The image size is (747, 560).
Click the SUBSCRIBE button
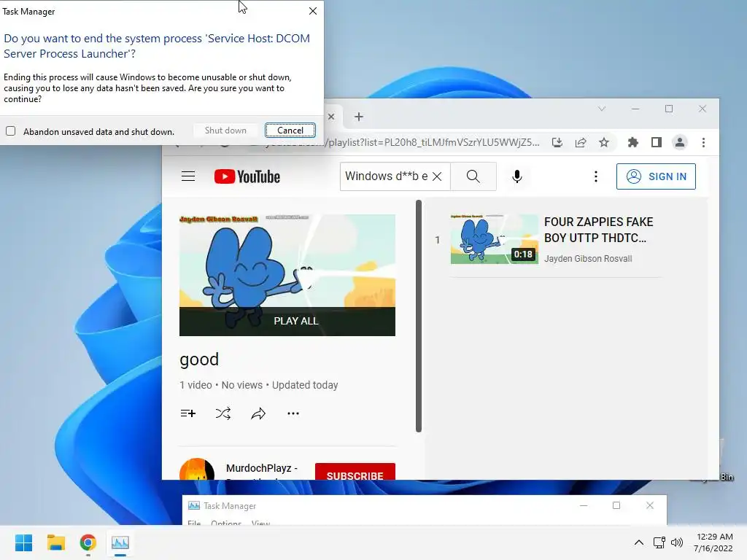pos(355,472)
